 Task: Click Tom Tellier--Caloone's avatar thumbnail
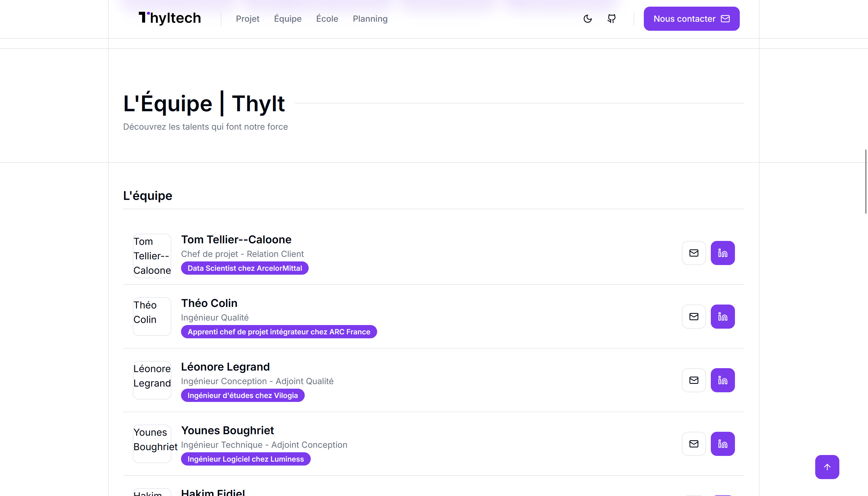[x=152, y=256]
